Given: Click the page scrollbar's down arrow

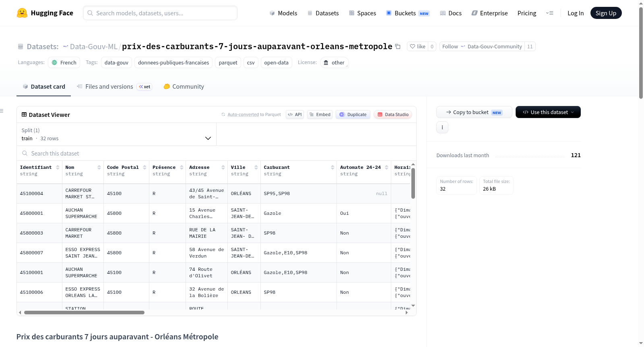Looking at the screenshot, I should point(641,343).
